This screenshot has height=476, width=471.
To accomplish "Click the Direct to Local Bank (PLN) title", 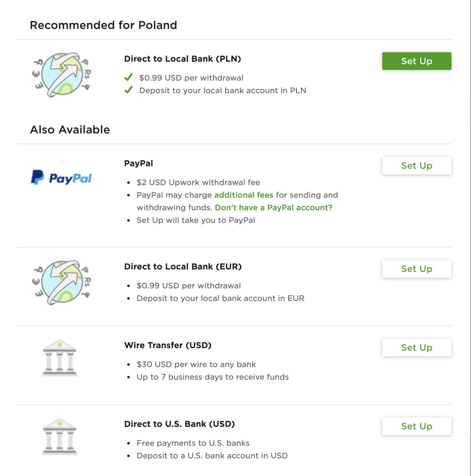I will point(183,59).
